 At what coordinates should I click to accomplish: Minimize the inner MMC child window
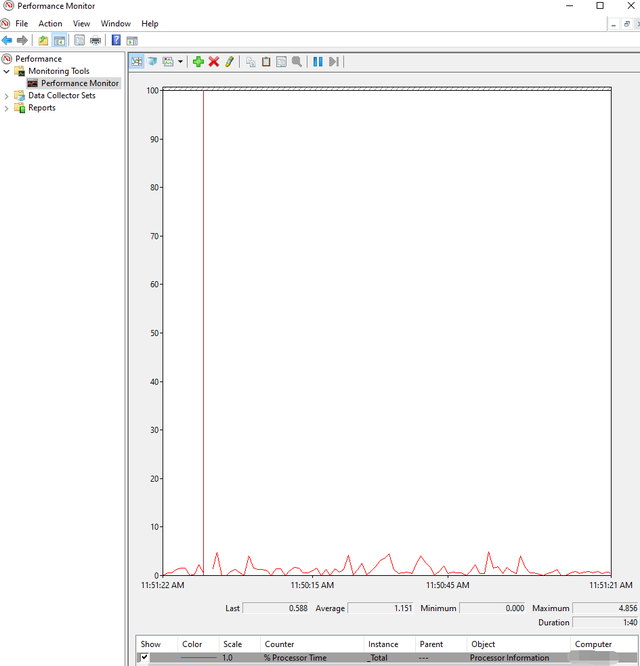click(x=613, y=25)
